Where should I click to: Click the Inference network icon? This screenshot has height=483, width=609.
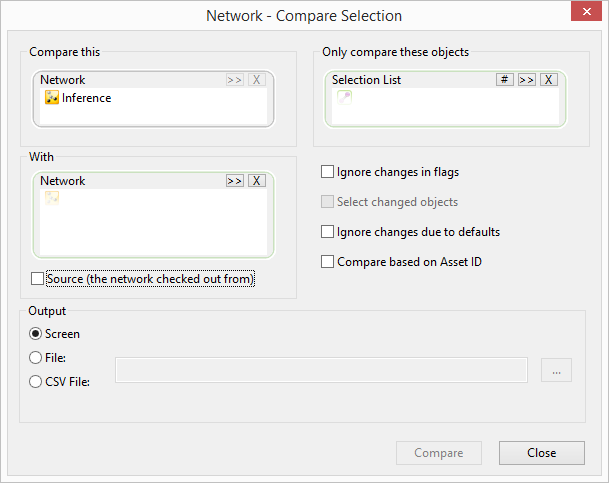(52, 98)
